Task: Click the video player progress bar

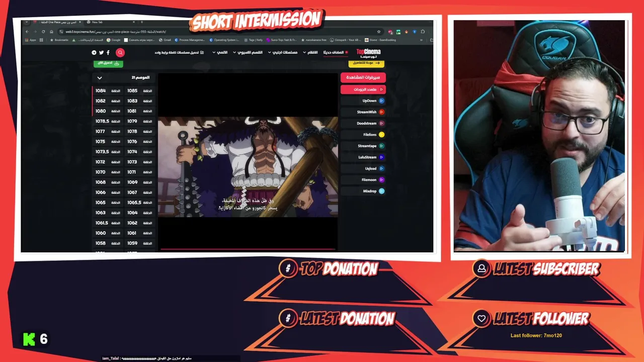Action: (248, 249)
